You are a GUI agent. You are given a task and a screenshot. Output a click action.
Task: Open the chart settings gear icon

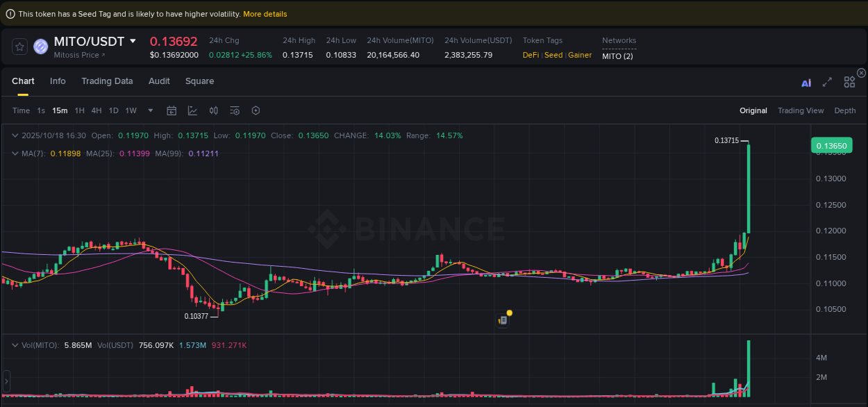(x=256, y=110)
